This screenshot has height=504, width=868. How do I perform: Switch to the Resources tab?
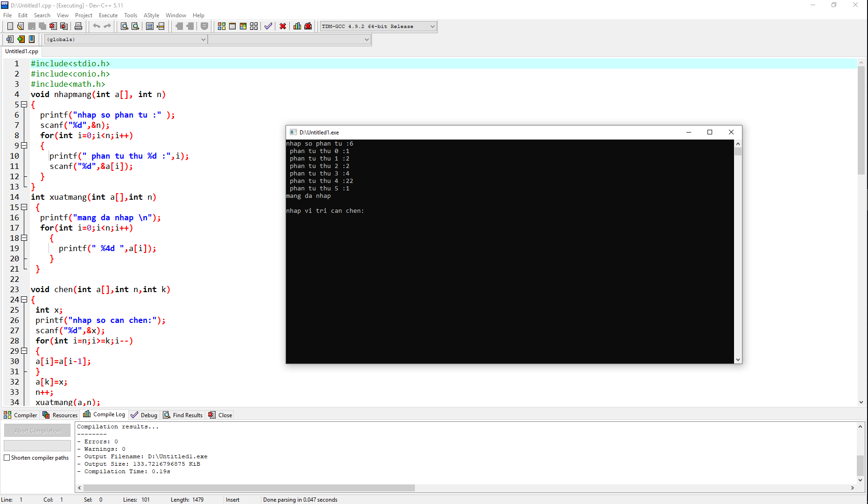point(60,415)
